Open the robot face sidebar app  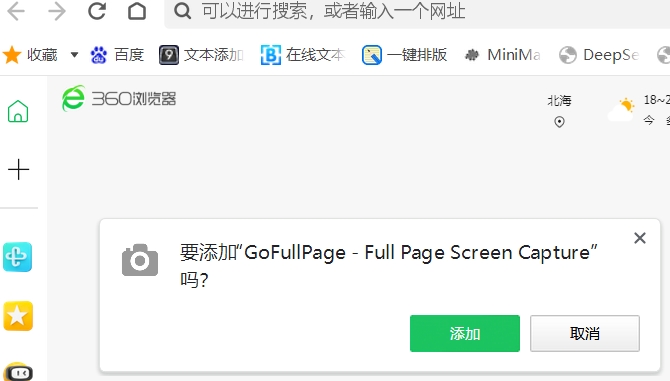point(18,372)
